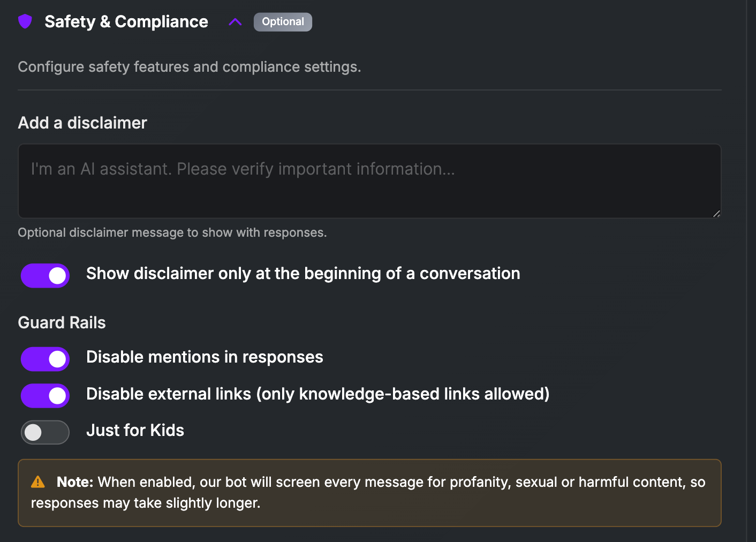The width and height of the screenshot is (756, 542).
Task: Enable the Just for Kids switch
Action: [46, 432]
